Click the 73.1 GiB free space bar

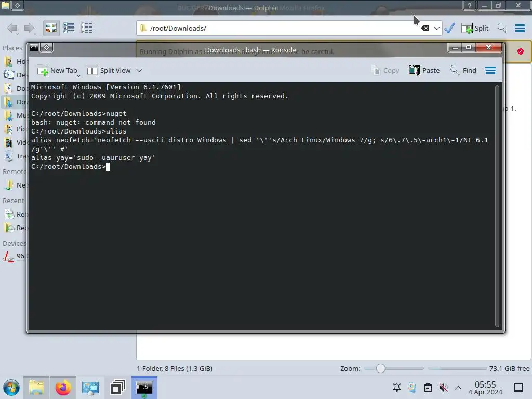point(458,368)
